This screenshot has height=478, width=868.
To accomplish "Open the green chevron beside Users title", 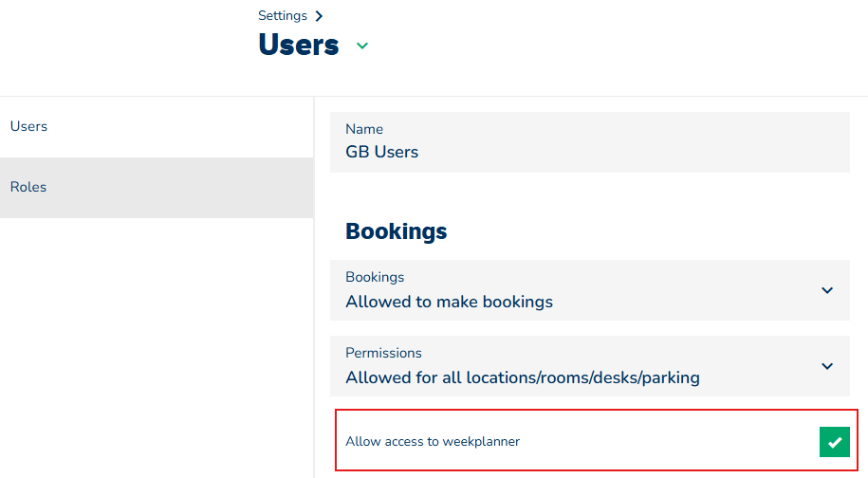I will pos(361,46).
